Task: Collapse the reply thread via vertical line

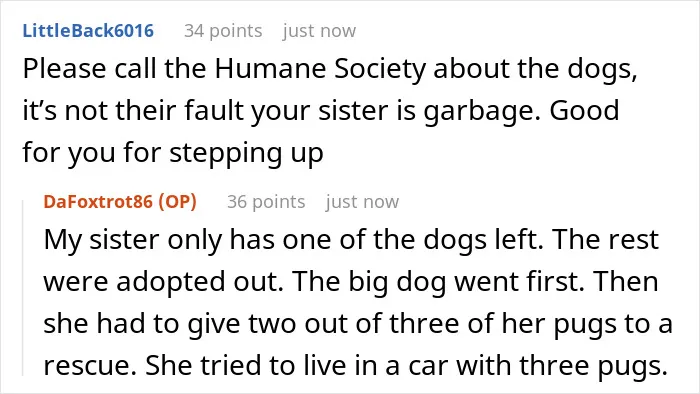Action: click(x=23, y=288)
